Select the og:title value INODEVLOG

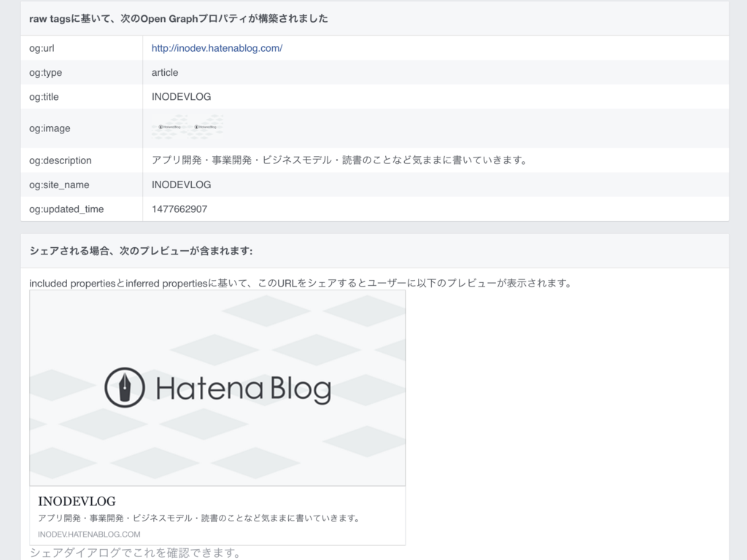coord(182,97)
